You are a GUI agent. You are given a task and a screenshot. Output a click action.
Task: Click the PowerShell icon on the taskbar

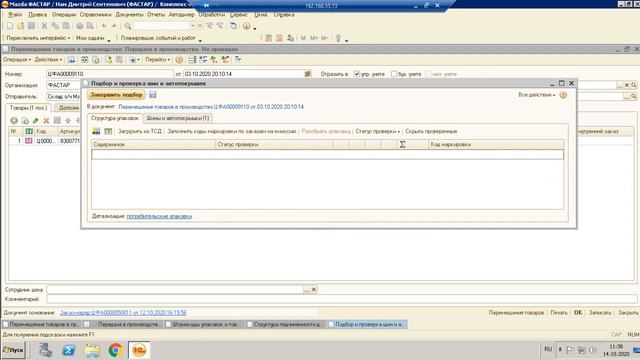click(x=69, y=350)
